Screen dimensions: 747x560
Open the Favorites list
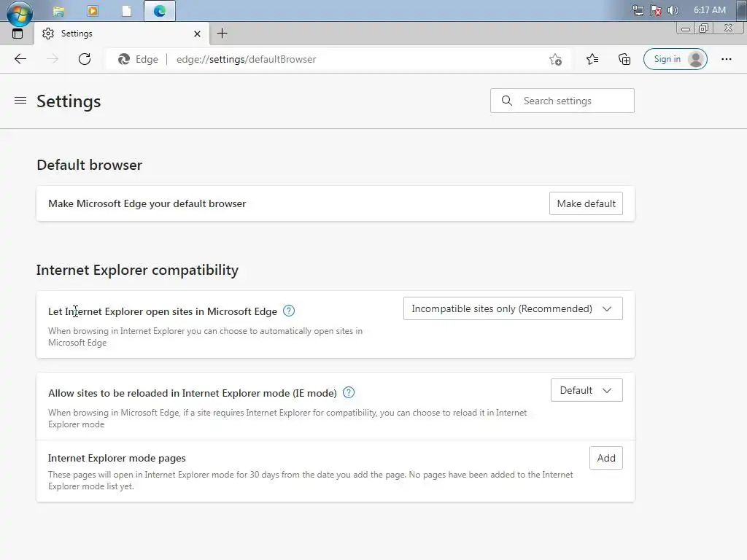[x=592, y=59]
